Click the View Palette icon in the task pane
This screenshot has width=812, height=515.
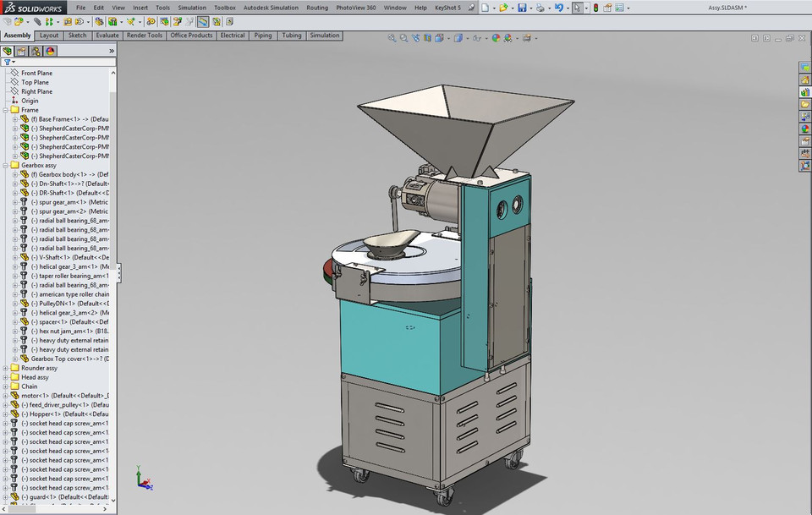804,119
